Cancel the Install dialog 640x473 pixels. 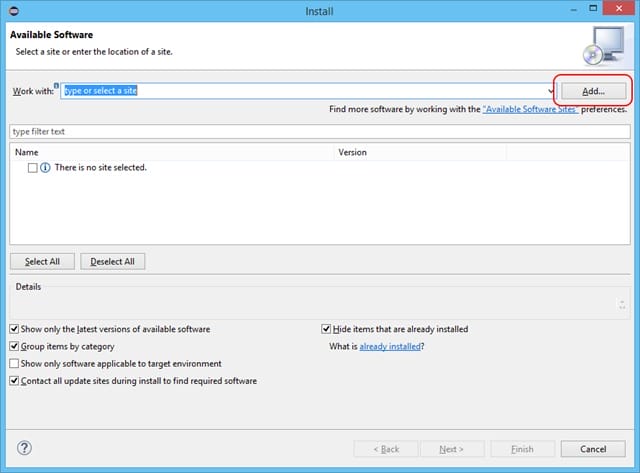coord(593,449)
